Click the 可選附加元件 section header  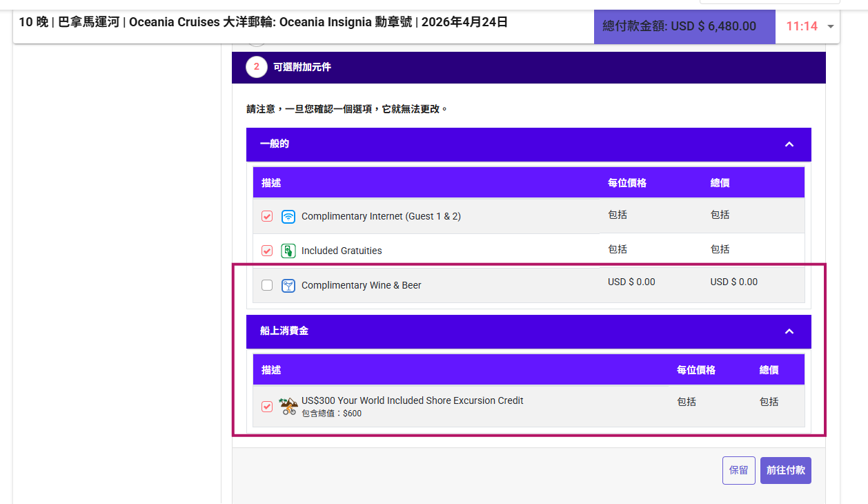[302, 67]
